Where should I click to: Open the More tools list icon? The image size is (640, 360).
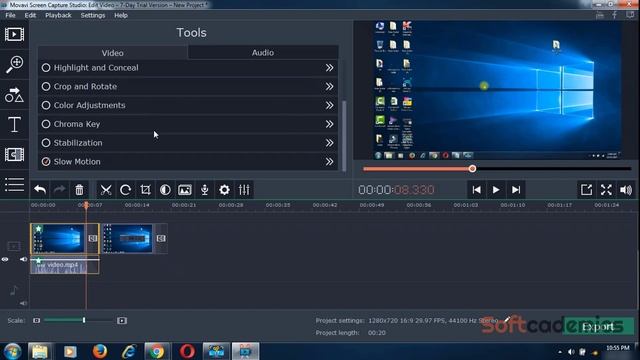point(14,184)
